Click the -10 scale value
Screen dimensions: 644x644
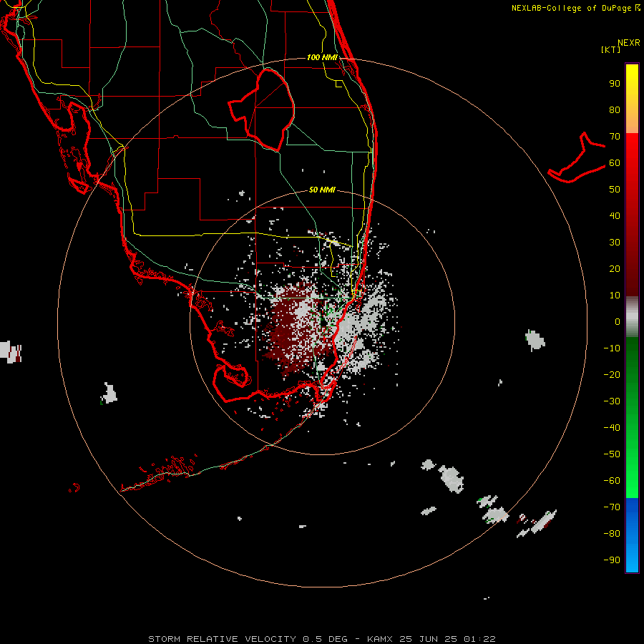click(x=612, y=348)
